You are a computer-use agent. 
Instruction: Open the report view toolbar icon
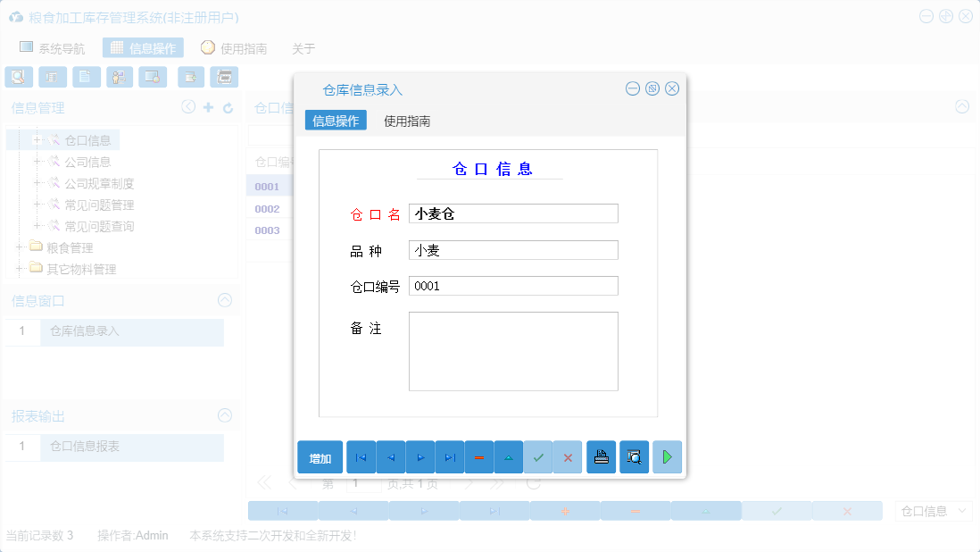(53, 77)
